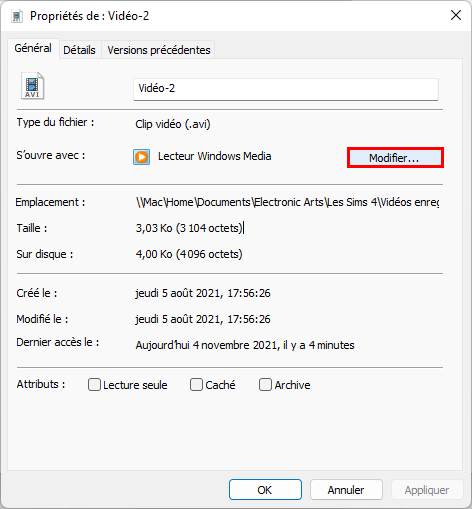Select the Général tab

33,48
